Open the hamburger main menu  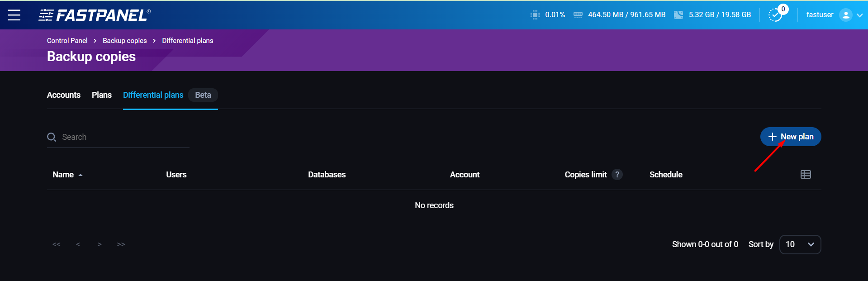[x=14, y=15]
